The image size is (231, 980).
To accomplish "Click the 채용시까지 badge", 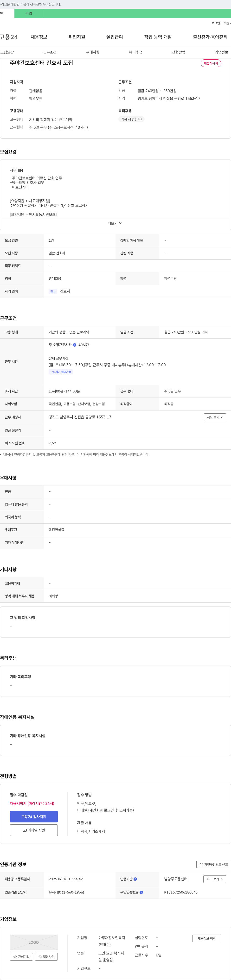I will coord(211,63).
